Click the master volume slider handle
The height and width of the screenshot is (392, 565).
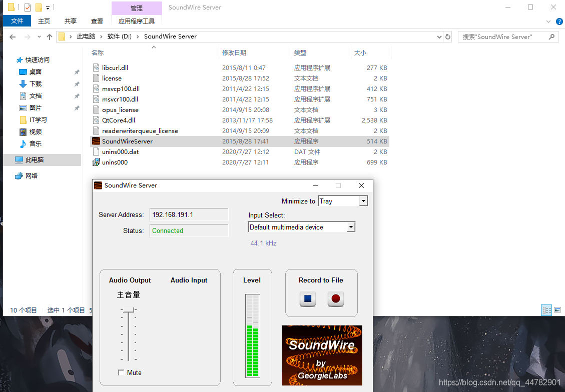[x=129, y=309]
